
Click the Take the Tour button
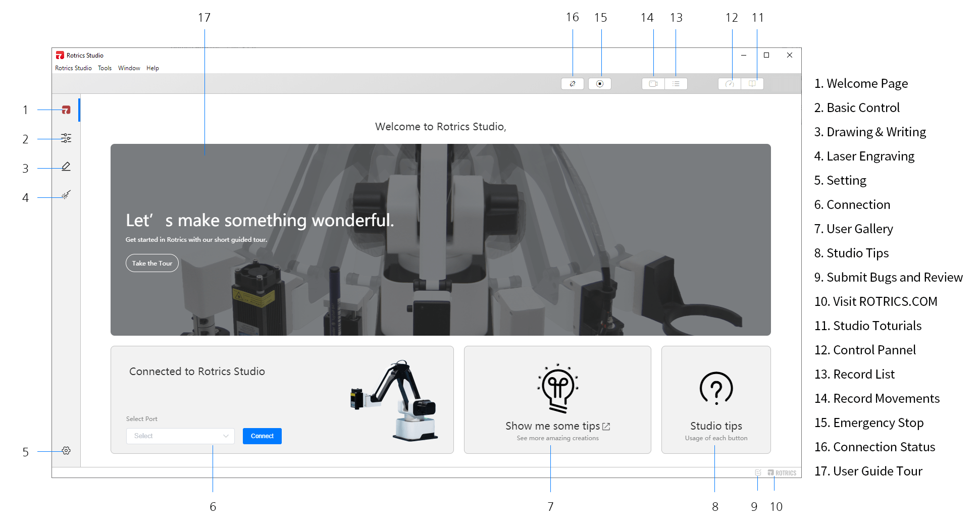point(152,263)
